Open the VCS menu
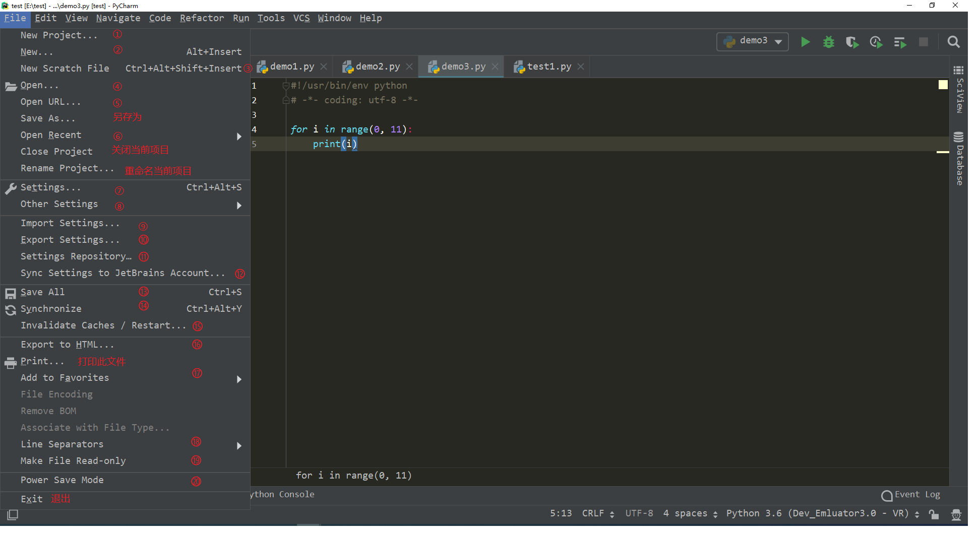Image resolution: width=980 pixels, height=536 pixels. [301, 18]
